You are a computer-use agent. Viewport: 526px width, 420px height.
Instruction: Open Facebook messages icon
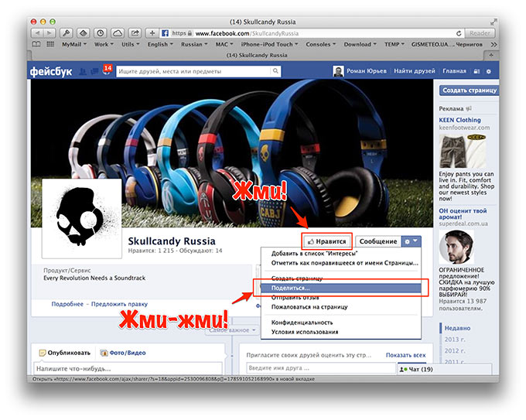tap(94, 71)
